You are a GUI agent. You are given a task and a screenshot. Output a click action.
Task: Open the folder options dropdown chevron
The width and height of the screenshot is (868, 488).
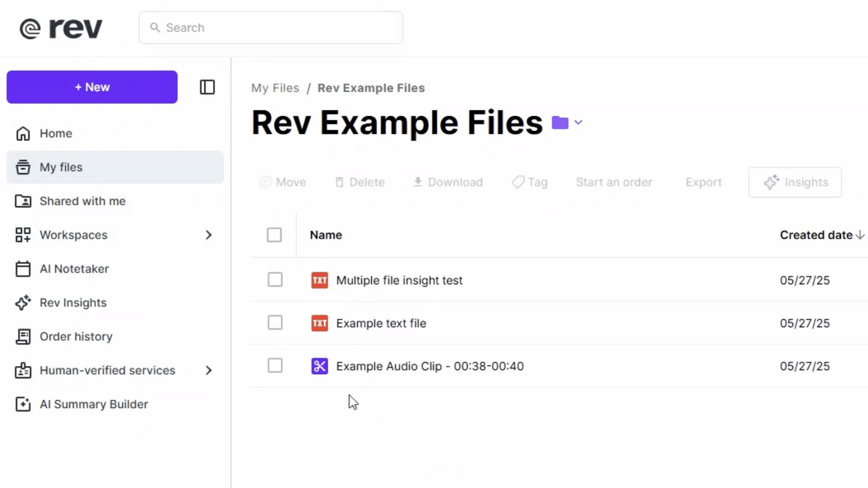point(578,122)
